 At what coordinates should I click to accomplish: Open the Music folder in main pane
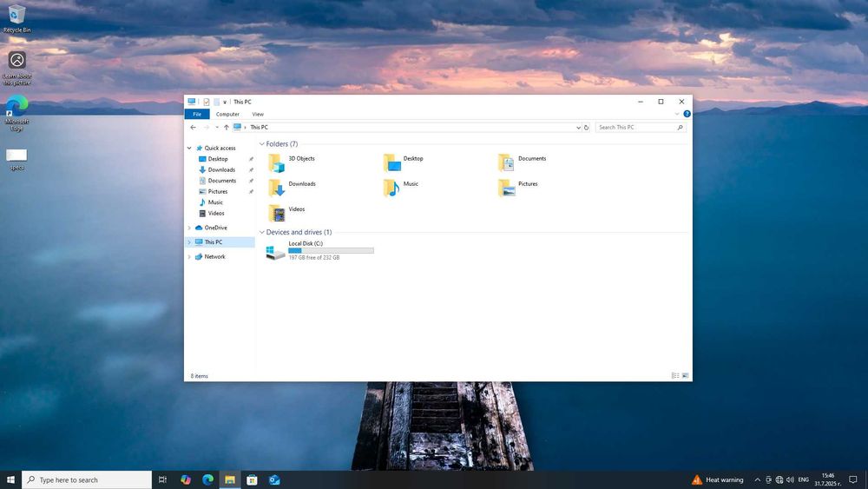(x=392, y=188)
